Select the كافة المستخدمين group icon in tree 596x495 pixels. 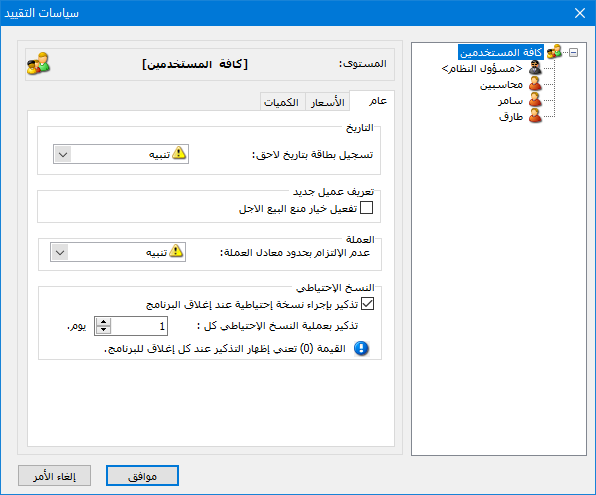pos(554,52)
